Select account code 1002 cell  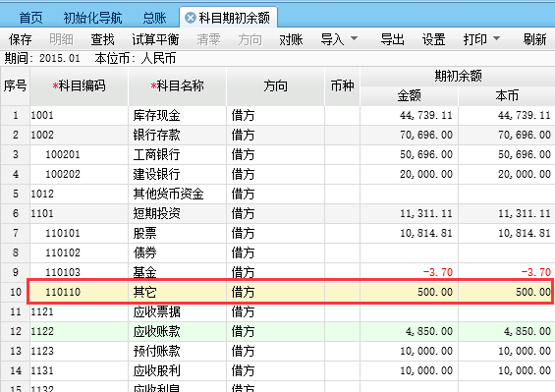80,135
